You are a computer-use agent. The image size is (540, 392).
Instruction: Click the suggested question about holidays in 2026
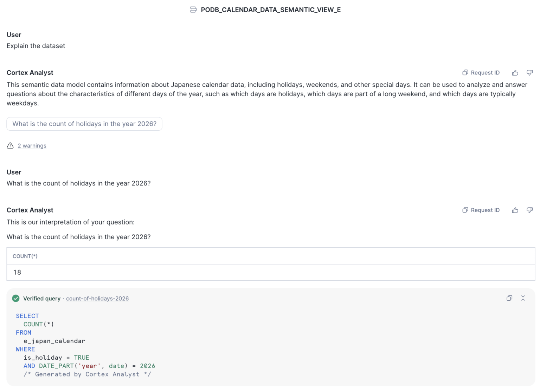84,124
